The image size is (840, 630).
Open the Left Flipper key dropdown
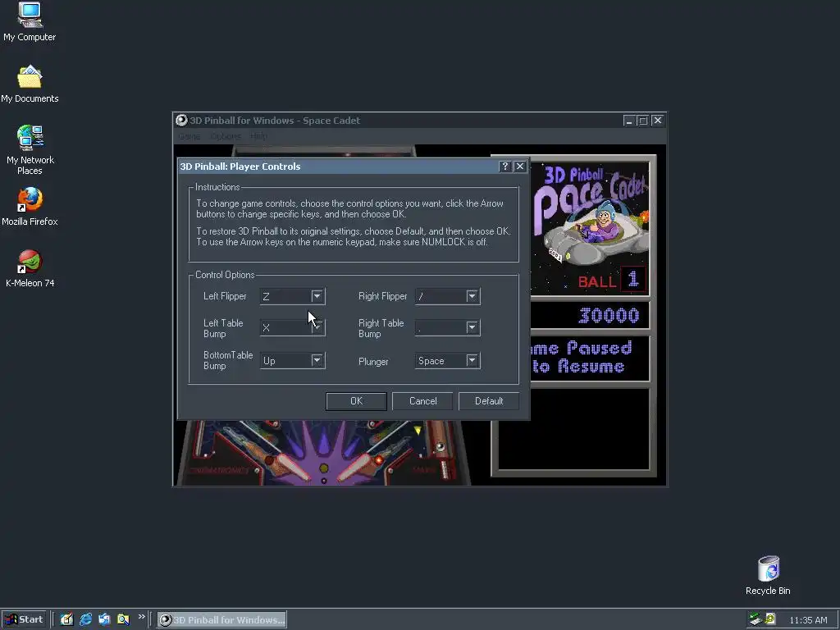tap(317, 296)
